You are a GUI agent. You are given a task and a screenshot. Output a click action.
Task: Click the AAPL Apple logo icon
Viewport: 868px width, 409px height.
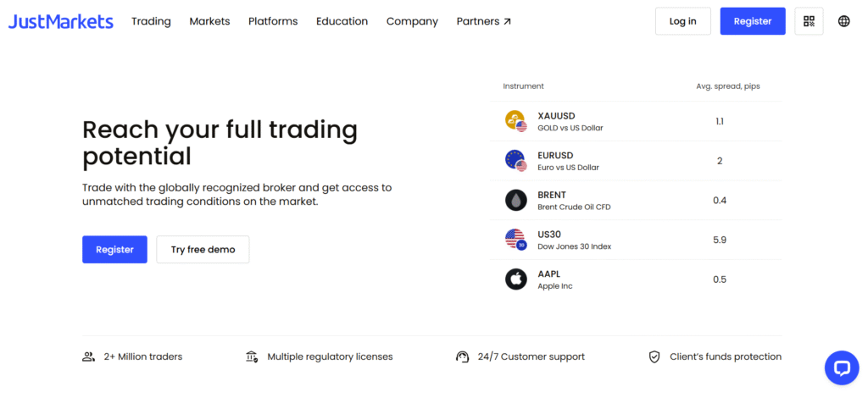point(516,279)
